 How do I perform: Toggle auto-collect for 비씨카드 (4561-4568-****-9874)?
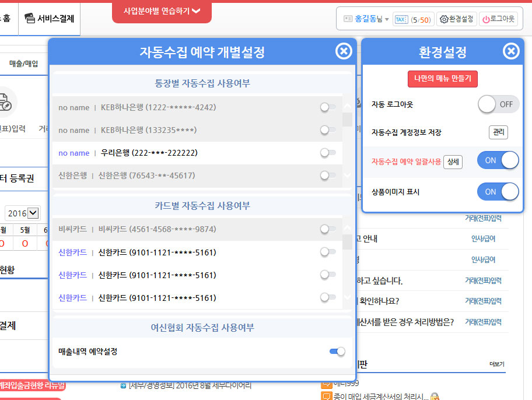pyautogui.click(x=327, y=229)
